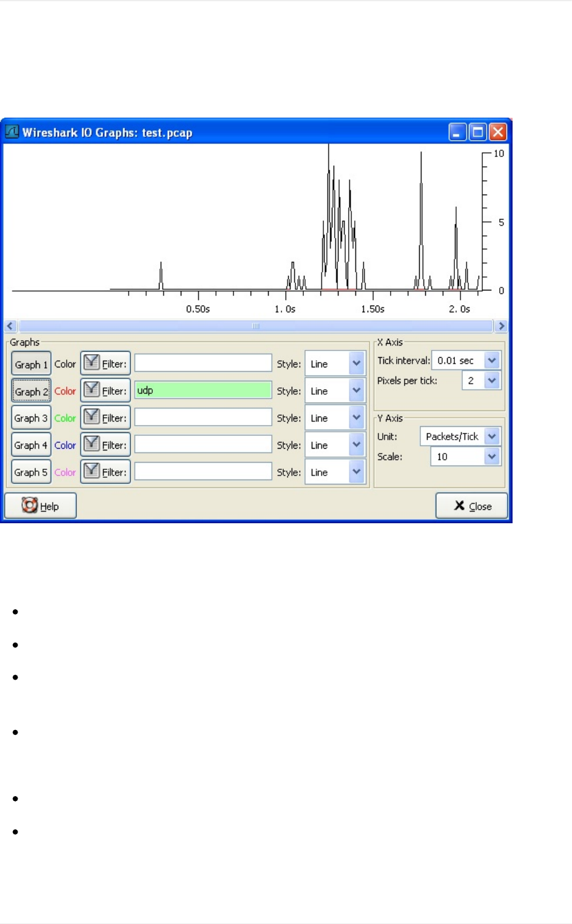Click the magenta Color label of Graph 5
Viewport: 572px width, 924px height.
tap(65, 472)
